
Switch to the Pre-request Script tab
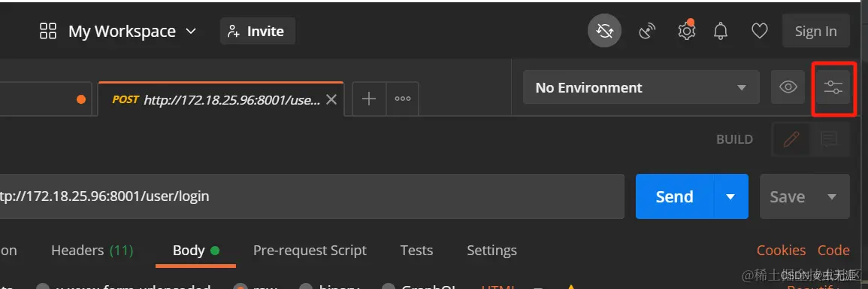[310, 251]
